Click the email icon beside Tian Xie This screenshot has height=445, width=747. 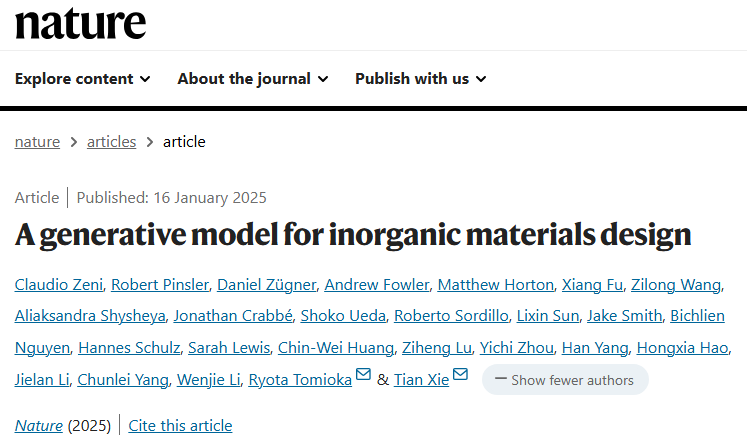(x=460, y=374)
